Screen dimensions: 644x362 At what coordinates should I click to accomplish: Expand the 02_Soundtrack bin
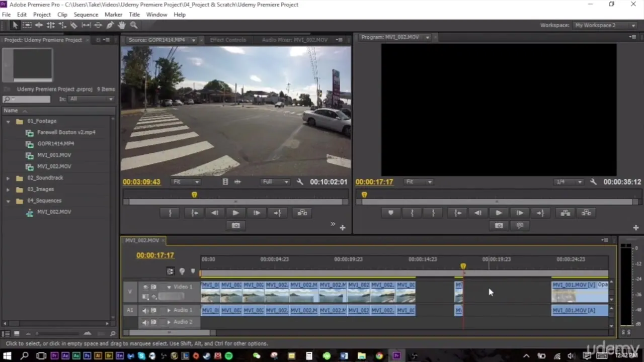coord(8,178)
